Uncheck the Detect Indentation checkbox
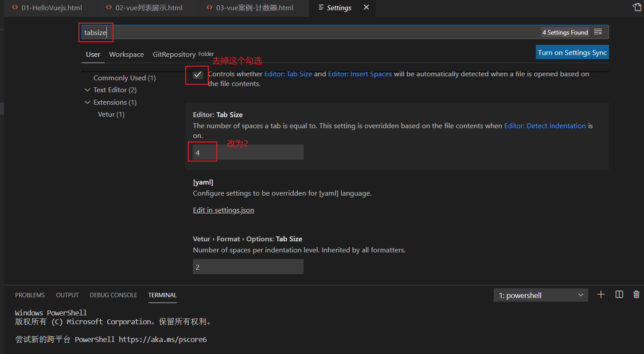 pos(198,75)
